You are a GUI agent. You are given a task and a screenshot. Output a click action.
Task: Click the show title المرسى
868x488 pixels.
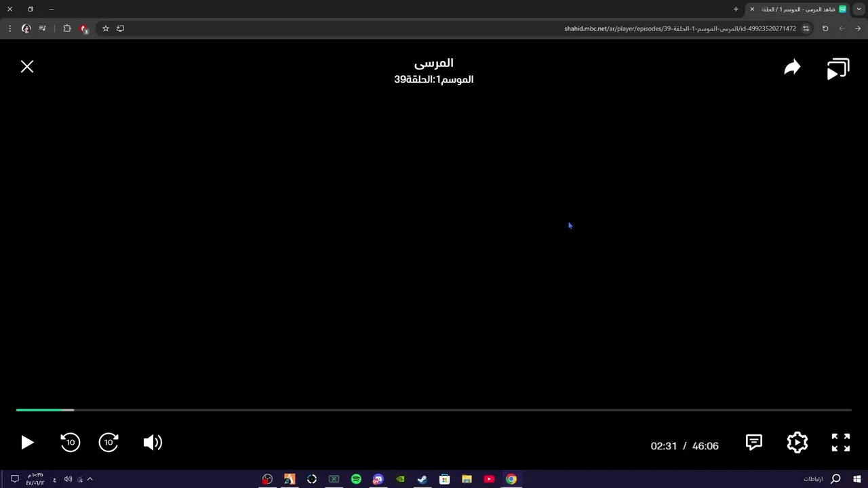[434, 63]
